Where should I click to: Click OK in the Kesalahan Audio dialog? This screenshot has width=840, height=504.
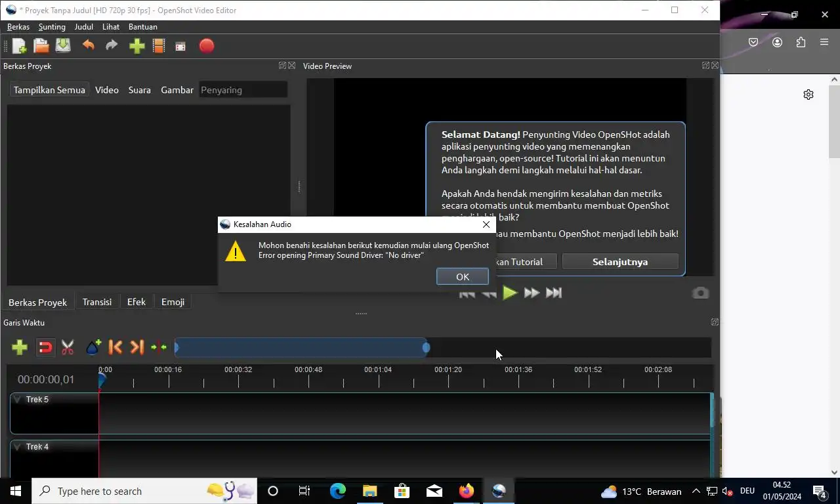tap(463, 277)
